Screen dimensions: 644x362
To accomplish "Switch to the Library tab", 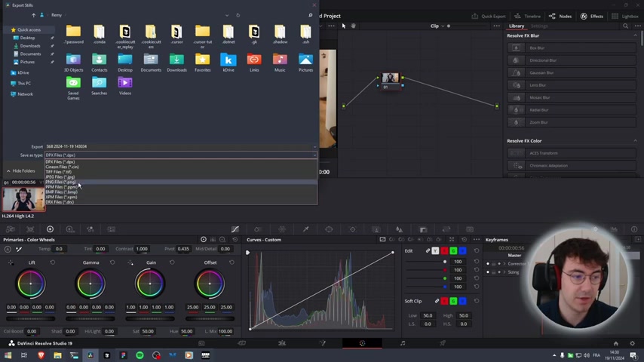I will tap(517, 26).
